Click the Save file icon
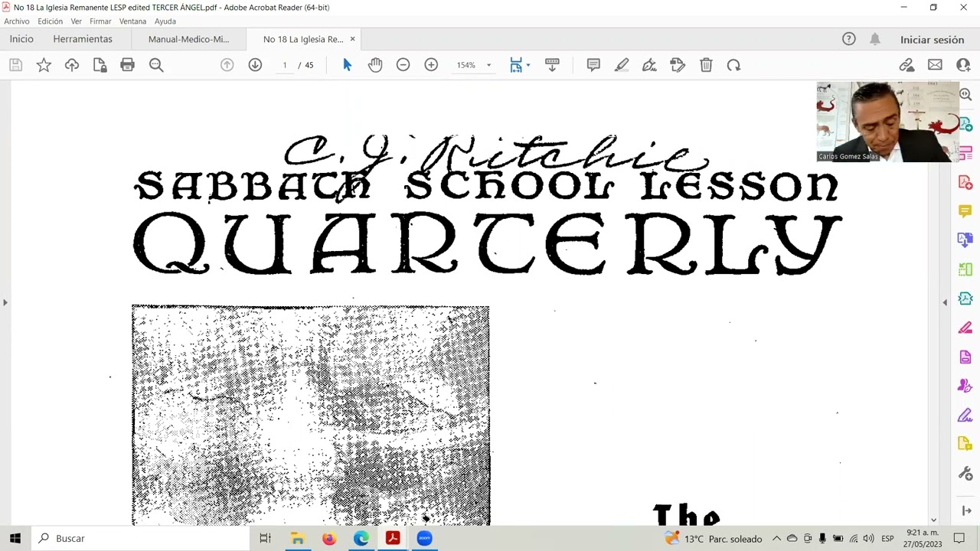980x551 pixels. pyautogui.click(x=15, y=65)
